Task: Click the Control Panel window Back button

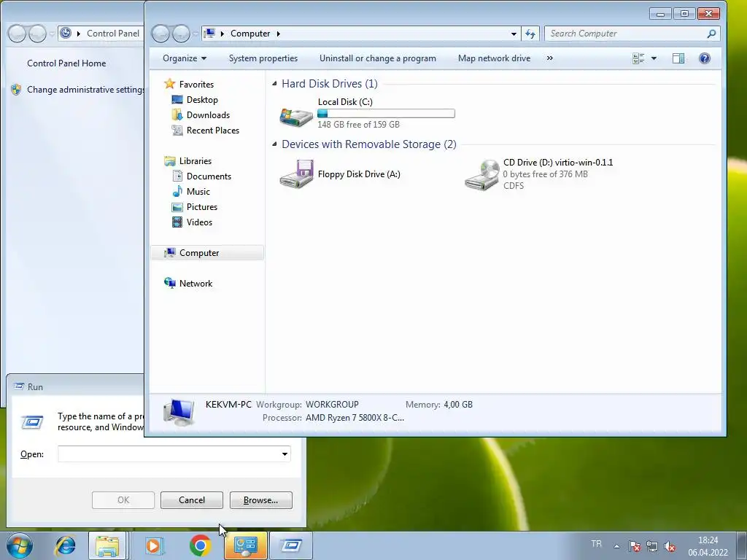Action: (18, 34)
